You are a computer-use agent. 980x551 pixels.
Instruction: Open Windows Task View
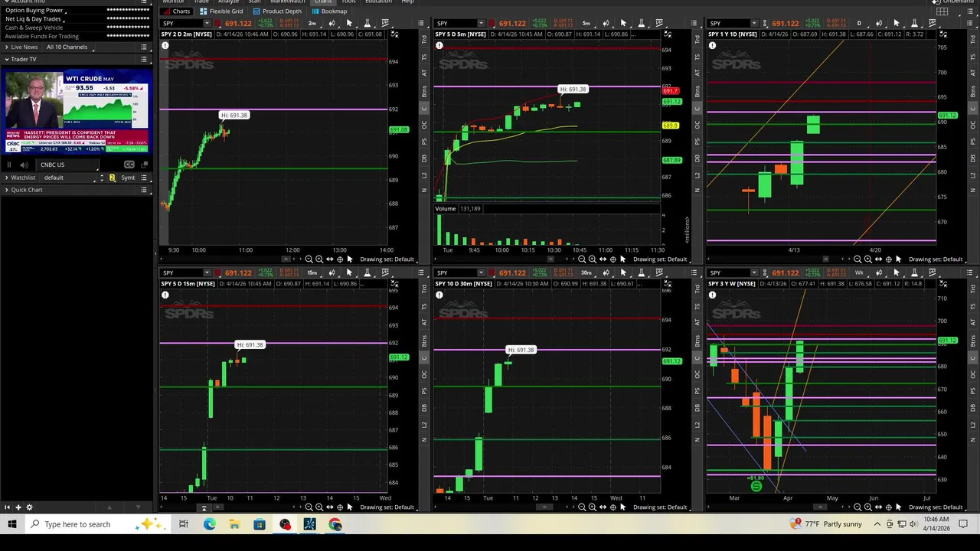[184, 524]
